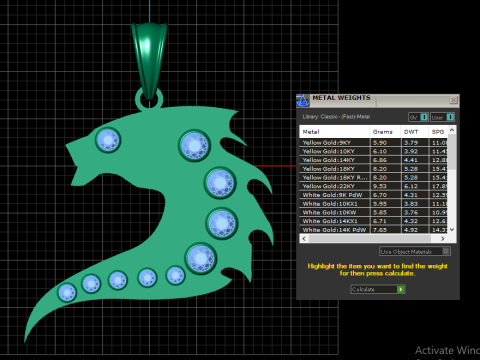Click the 3.92 DWT cell
The image size is (480, 360).
(414, 151)
